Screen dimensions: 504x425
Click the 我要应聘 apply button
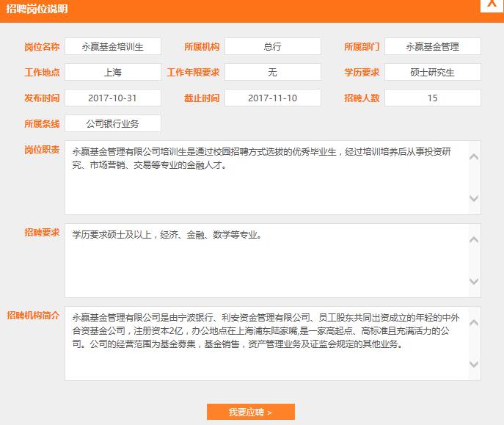[x=250, y=412]
